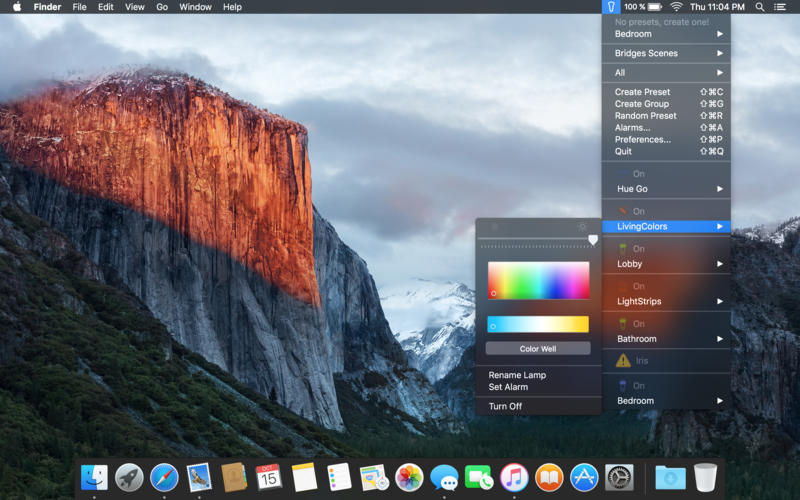Viewport: 800px width, 500px height.
Task: Launch iTunes from the Dock
Action: pyautogui.click(x=514, y=477)
